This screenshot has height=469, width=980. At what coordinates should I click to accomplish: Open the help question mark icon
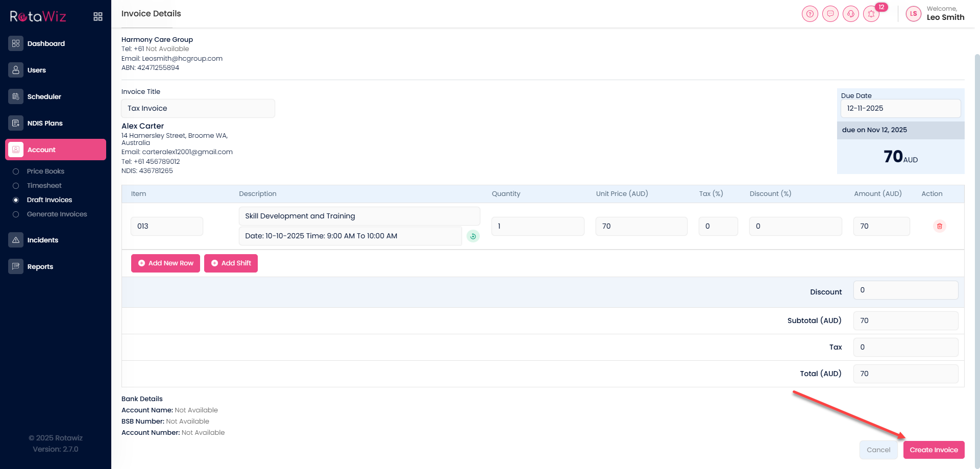[810, 14]
